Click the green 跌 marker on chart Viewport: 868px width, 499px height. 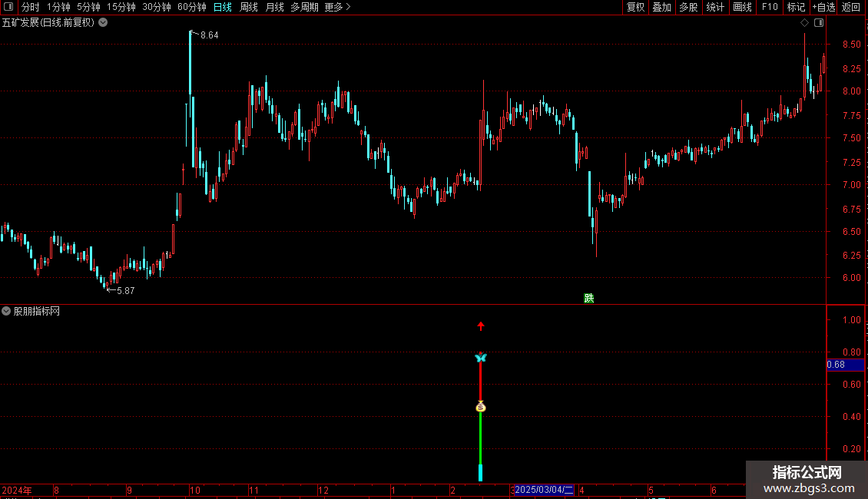pos(589,298)
